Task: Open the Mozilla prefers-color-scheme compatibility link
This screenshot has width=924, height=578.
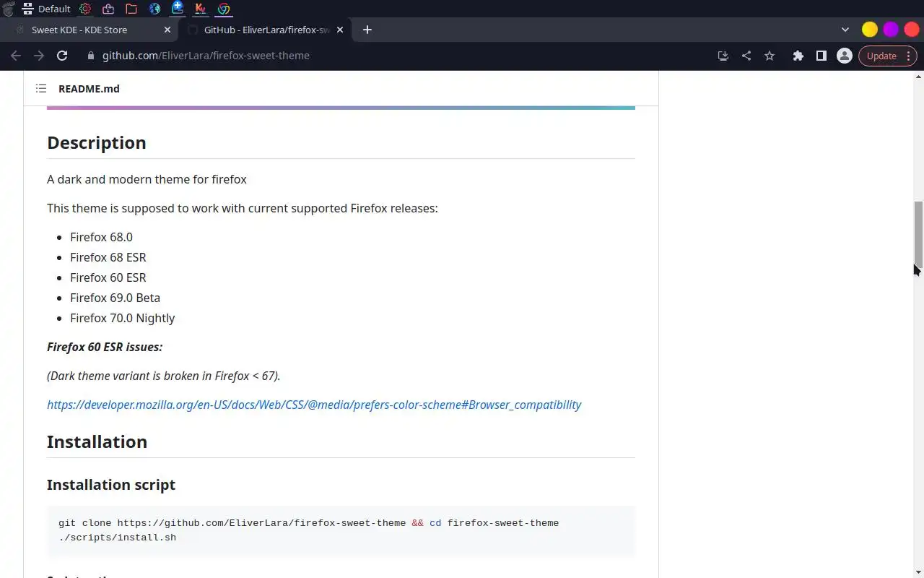Action: coord(314,405)
